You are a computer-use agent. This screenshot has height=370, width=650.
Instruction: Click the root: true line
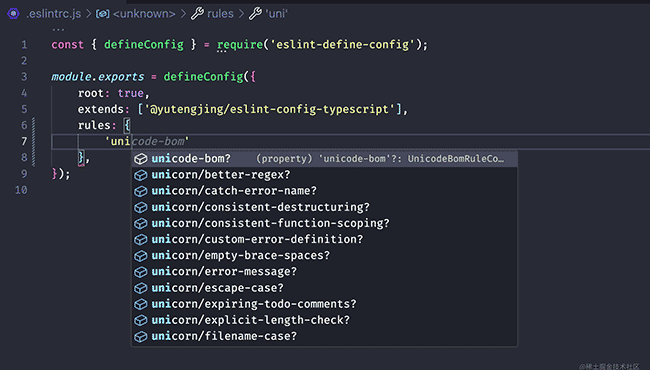click(113, 93)
